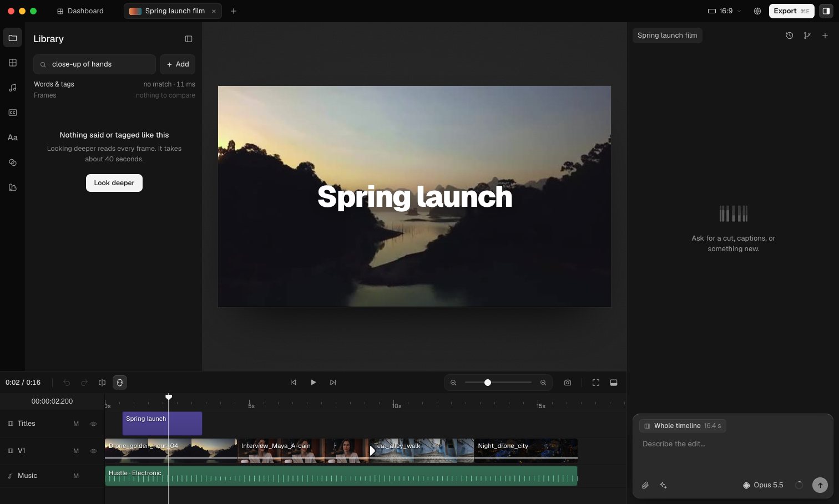This screenshot has width=839, height=504.
Task: Skip to next clip
Action: point(333,383)
